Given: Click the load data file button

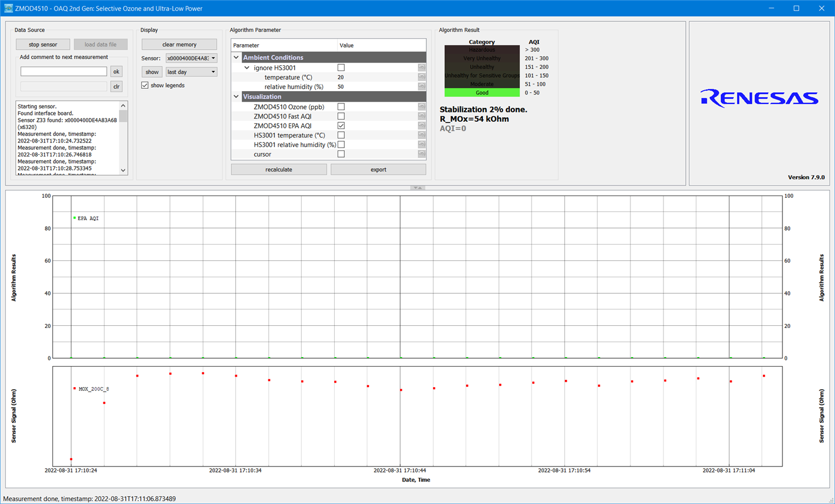Looking at the screenshot, I should [101, 44].
